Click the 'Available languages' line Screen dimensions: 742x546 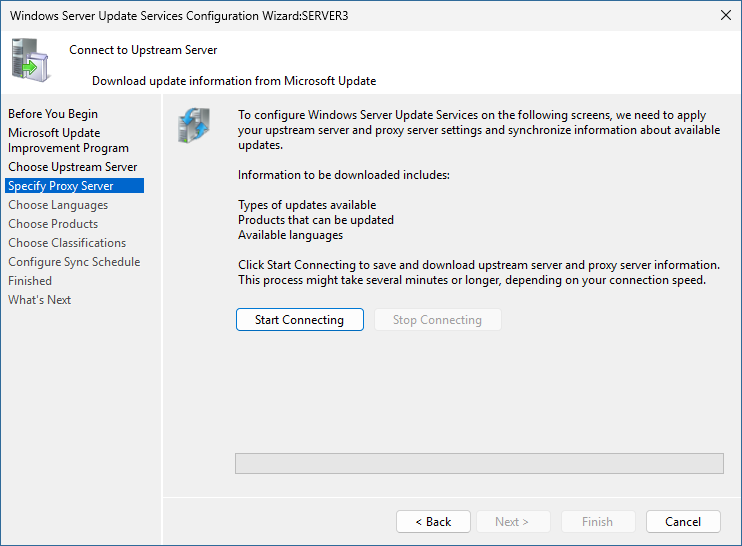[x=290, y=235]
